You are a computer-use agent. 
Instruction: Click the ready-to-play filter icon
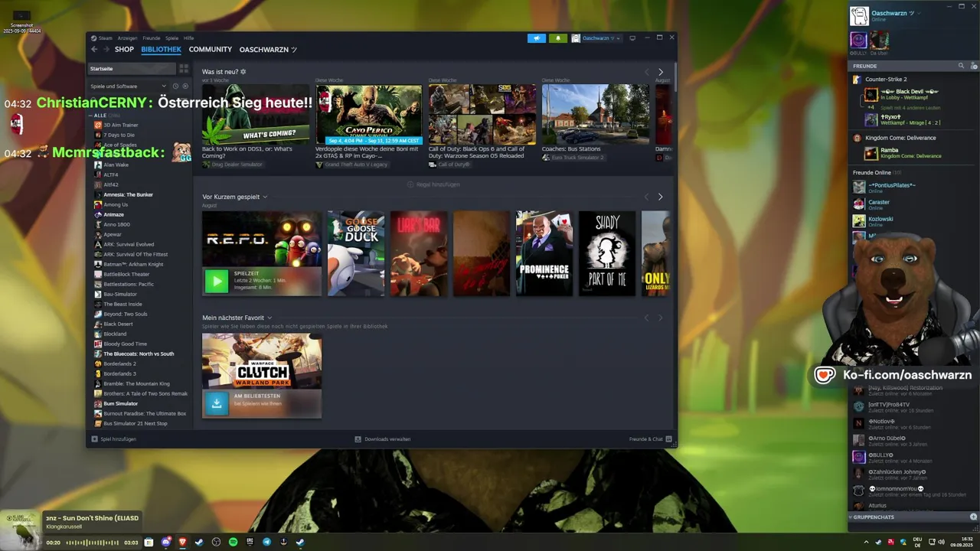(x=185, y=86)
